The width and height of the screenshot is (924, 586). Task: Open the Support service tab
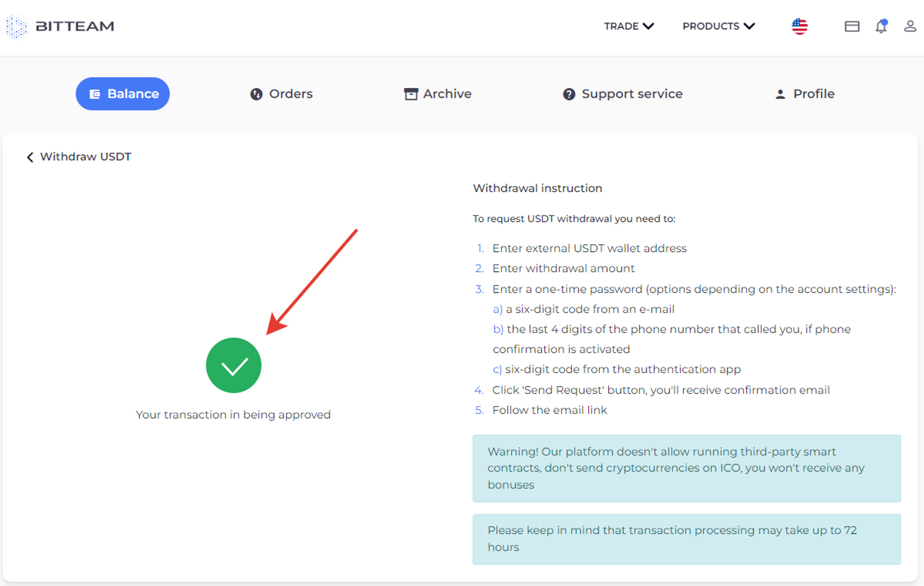tap(623, 94)
